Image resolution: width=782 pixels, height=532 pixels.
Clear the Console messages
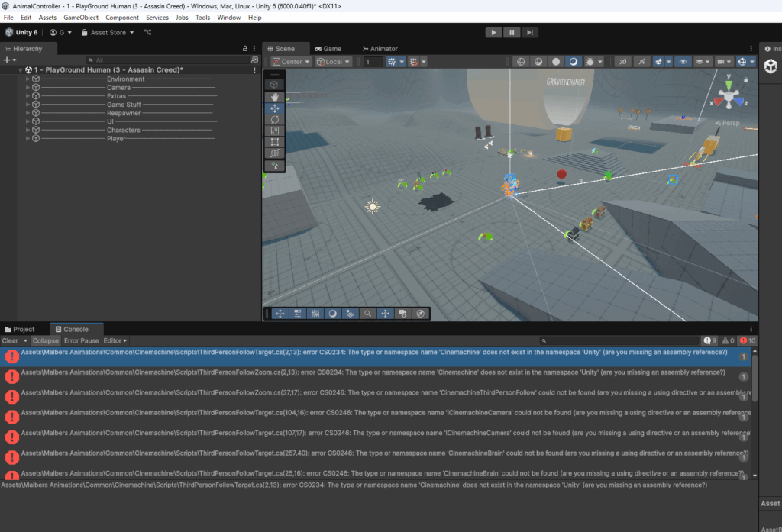(10, 341)
